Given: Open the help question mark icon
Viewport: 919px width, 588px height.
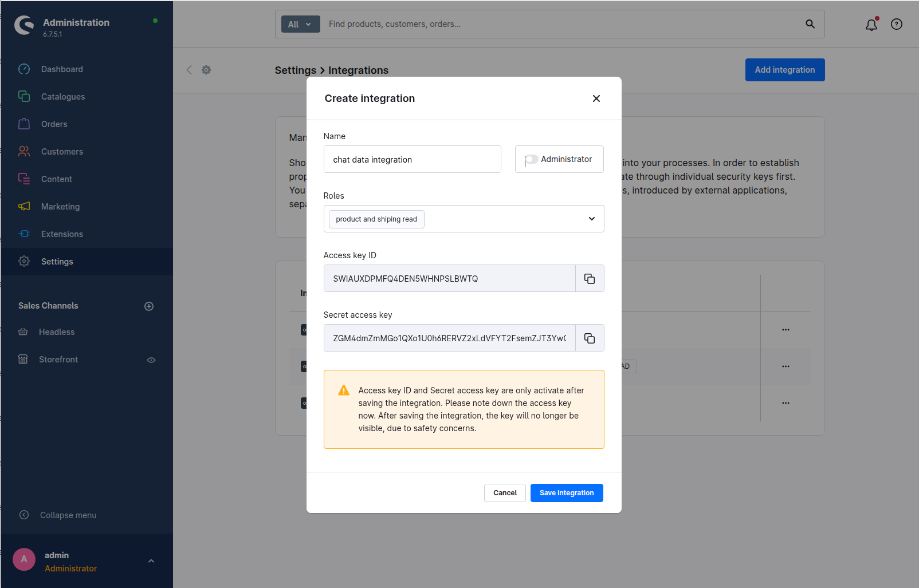Looking at the screenshot, I should (896, 24).
